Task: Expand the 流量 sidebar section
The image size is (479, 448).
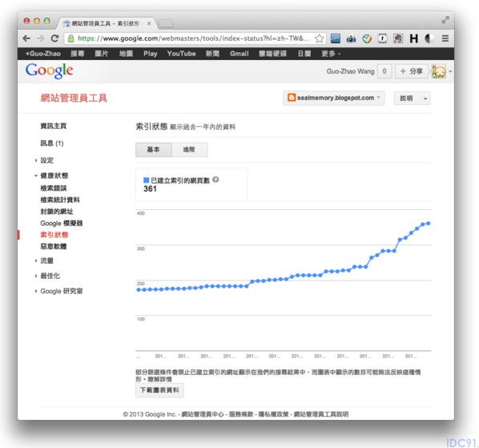Action: point(36,260)
